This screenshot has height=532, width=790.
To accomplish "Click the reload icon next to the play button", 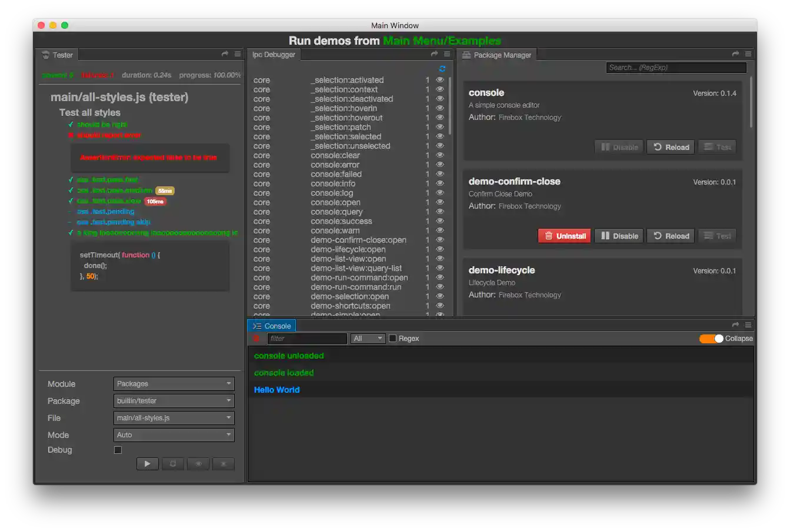I will [173, 464].
